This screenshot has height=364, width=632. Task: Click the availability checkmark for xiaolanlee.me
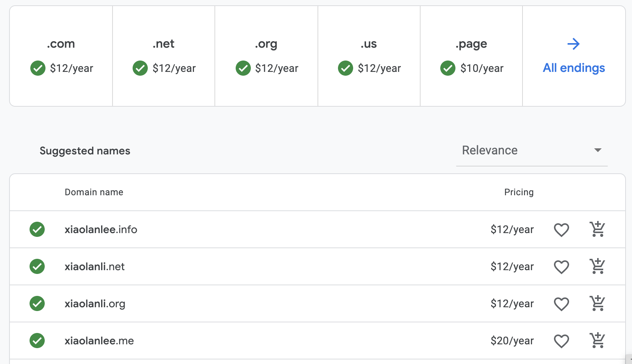click(x=37, y=341)
